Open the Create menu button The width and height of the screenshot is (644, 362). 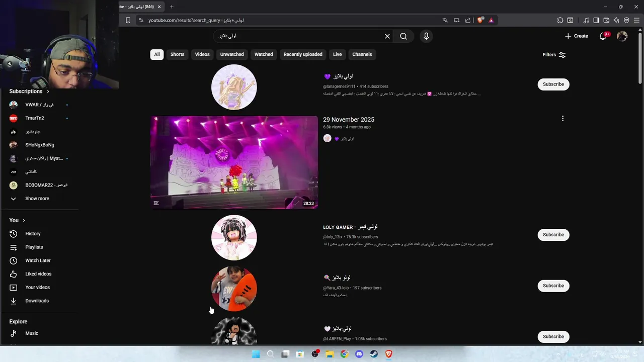(x=577, y=36)
